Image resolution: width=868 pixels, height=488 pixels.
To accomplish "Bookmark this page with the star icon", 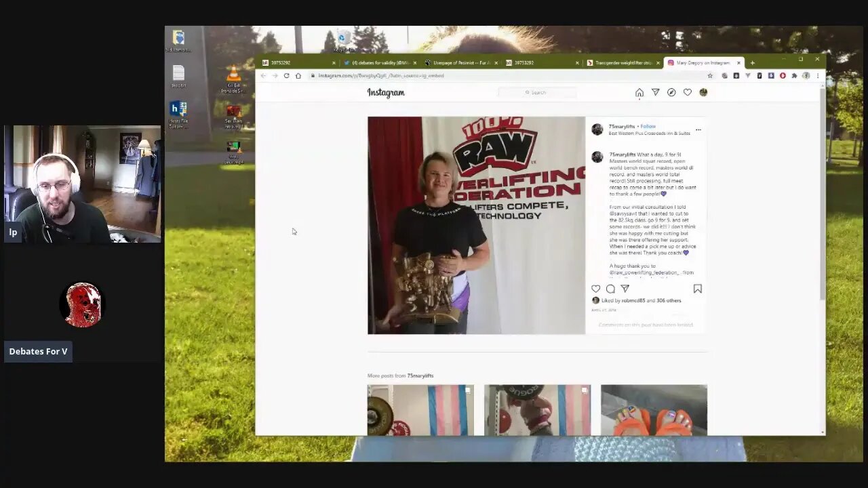I will [x=710, y=76].
